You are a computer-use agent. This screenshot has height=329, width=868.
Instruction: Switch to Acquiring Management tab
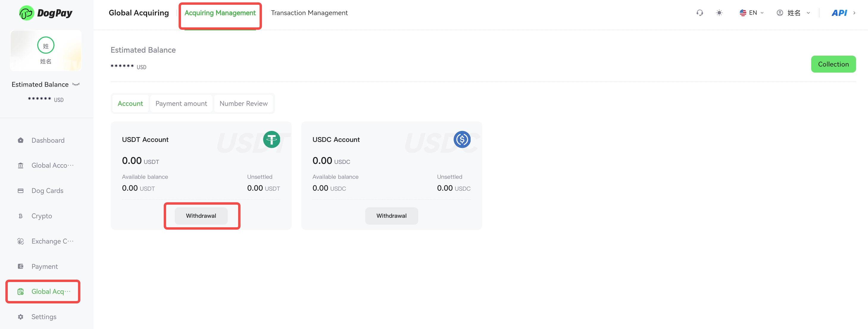220,13
